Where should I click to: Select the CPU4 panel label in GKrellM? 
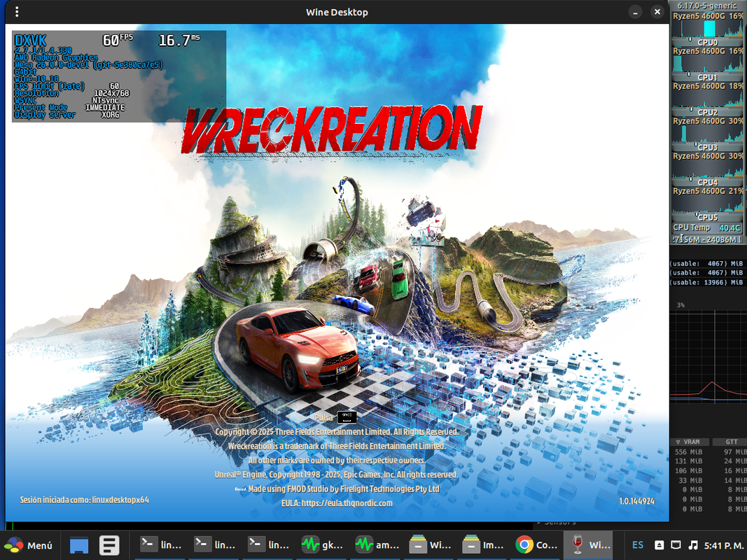click(x=708, y=183)
